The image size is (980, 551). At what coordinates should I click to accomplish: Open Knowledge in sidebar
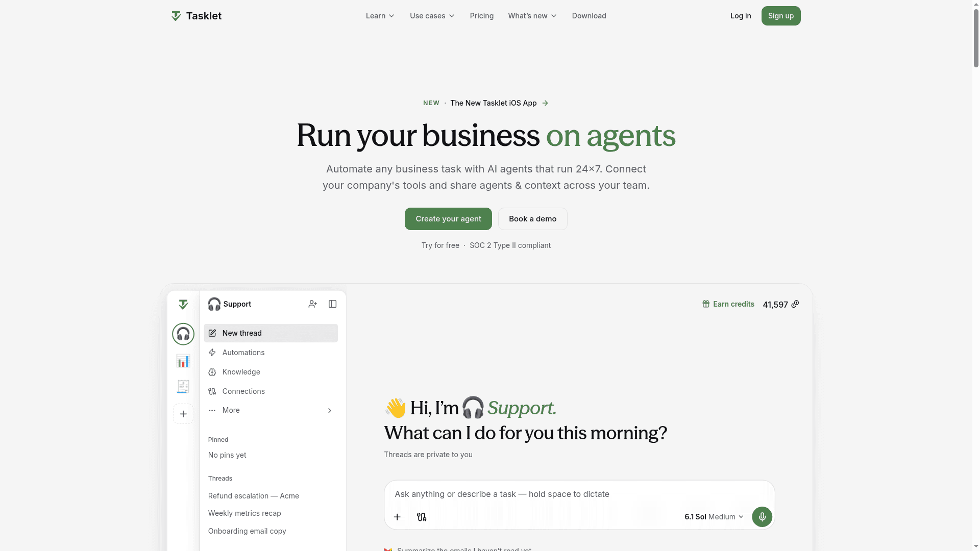(271, 372)
